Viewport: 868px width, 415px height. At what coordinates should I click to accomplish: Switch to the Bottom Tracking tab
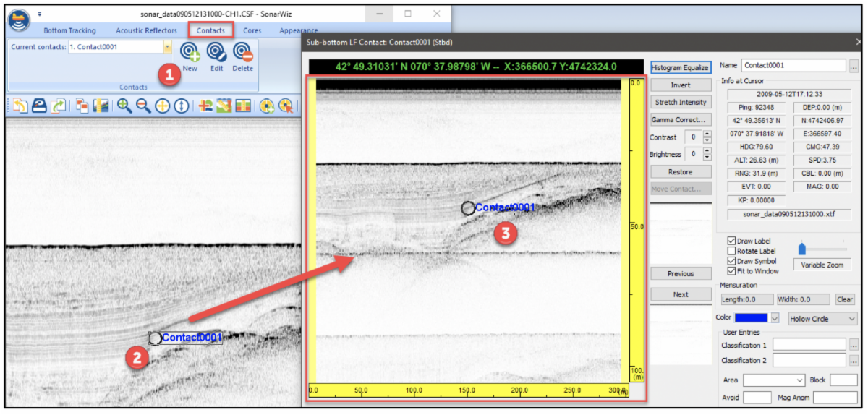[x=70, y=30]
